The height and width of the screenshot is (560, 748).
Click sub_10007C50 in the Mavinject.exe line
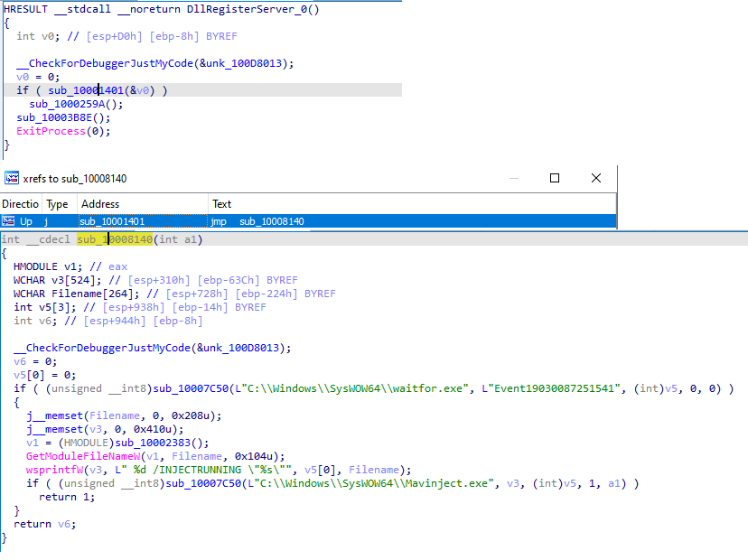point(203,484)
